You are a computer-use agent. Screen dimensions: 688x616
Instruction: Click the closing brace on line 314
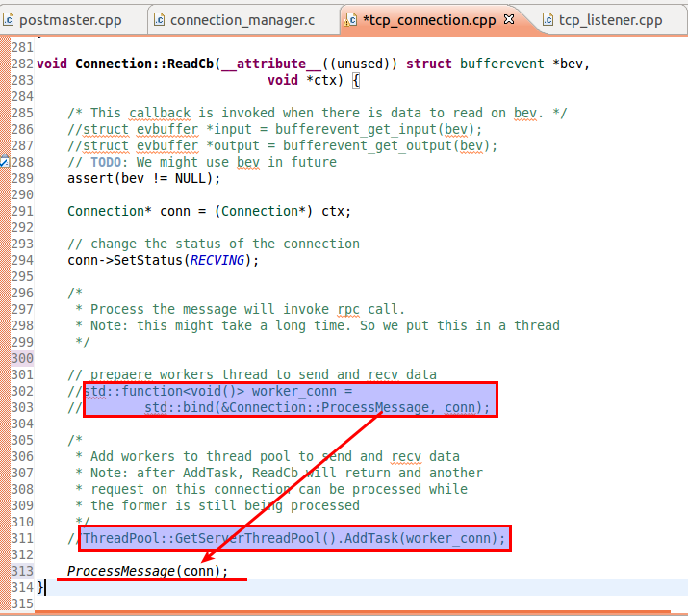(x=40, y=587)
